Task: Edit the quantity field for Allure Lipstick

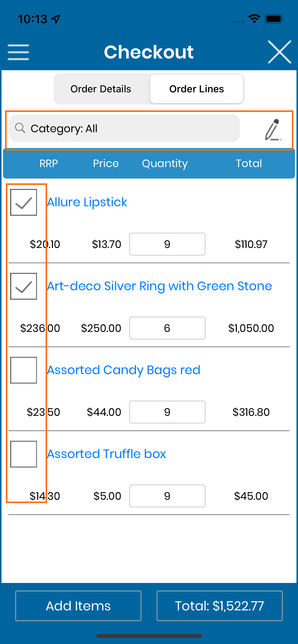Action: click(167, 244)
